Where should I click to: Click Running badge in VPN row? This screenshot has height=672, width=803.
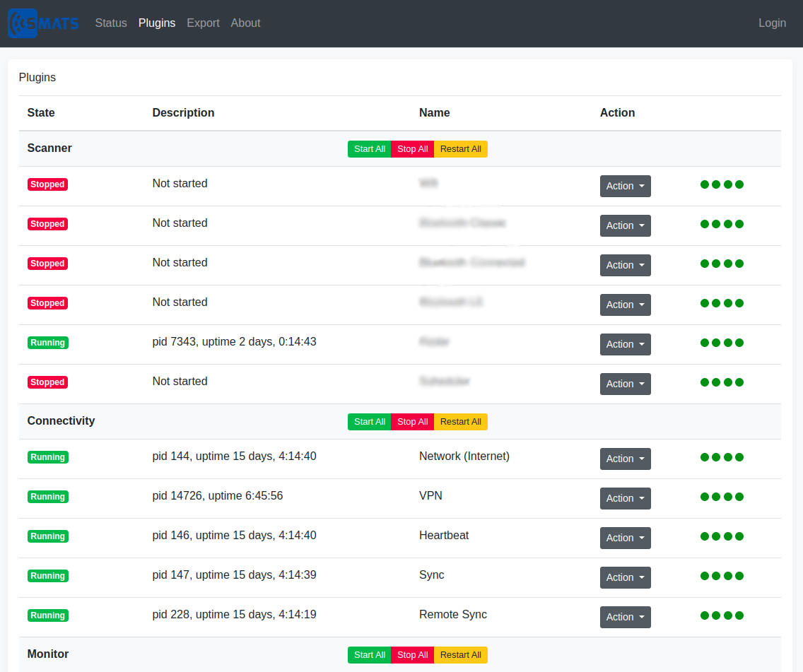point(47,497)
